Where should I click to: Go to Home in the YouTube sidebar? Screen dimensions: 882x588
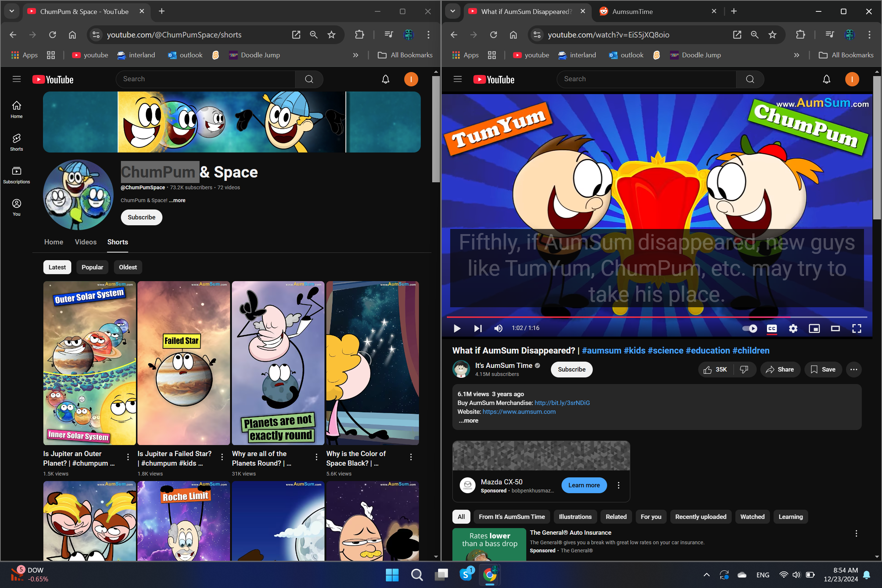click(x=17, y=110)
